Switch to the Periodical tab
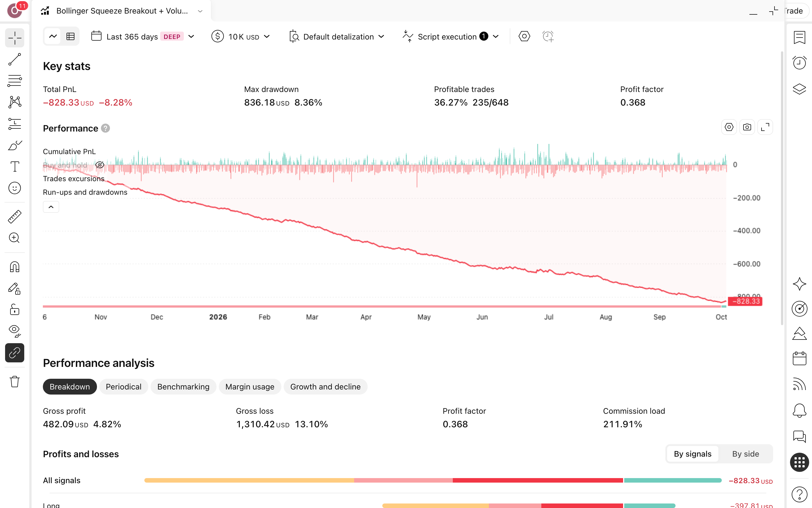 tap(123, 387)
